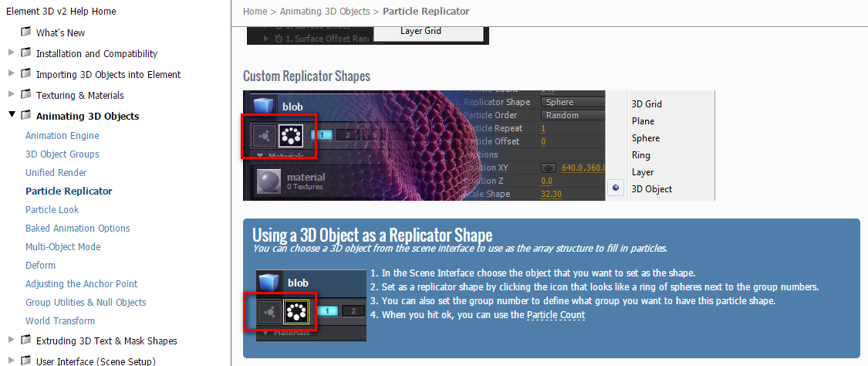Viewport: 868px width, 366px height.
Task: Click Texturing & Materials tree label
Action: coord(79,95)
